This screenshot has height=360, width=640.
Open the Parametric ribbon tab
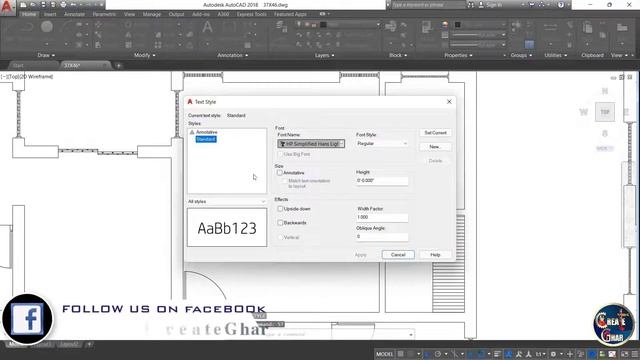pyautogui.click(x=104, y=14)
